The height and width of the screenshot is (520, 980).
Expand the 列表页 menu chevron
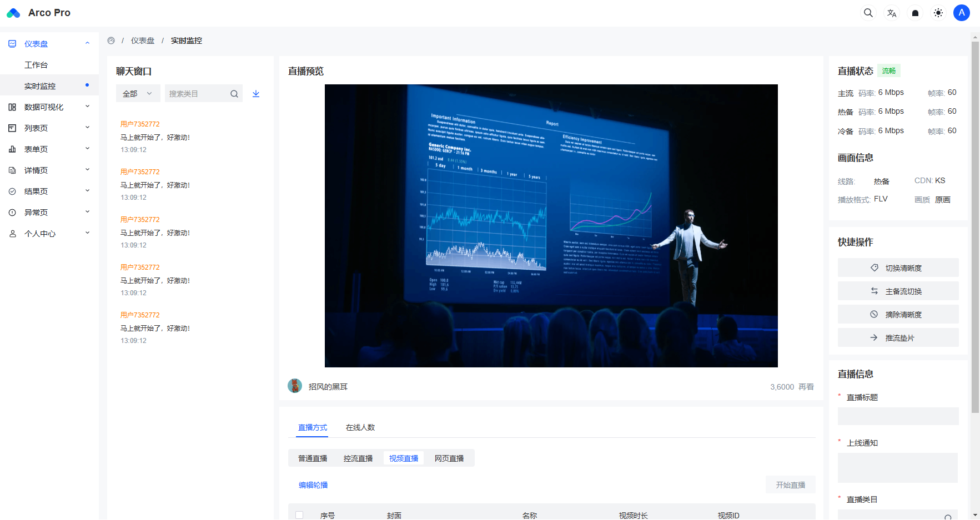pyautogui.click(x=87, y=128)
